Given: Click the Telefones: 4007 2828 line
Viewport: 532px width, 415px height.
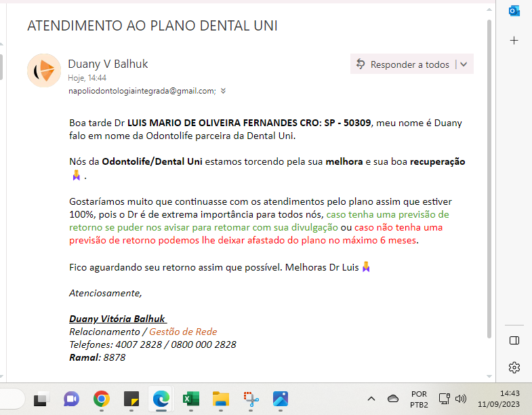Looking at the screenshot, I should [152, 344].
